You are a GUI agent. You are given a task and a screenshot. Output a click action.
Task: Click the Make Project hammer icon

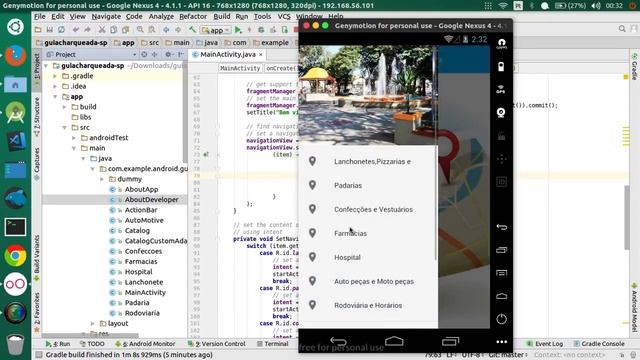[192, 30]
